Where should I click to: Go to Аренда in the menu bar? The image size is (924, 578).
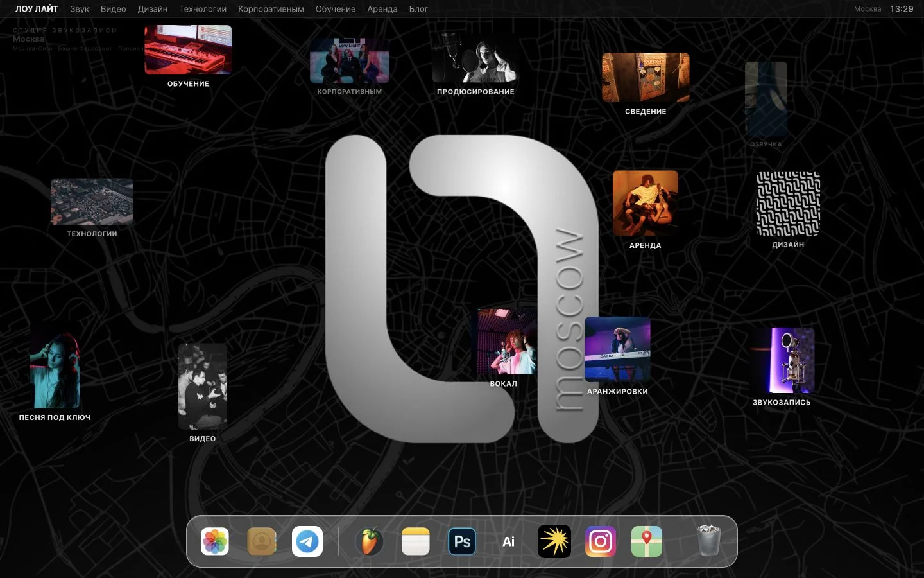(x=382, y=9)
